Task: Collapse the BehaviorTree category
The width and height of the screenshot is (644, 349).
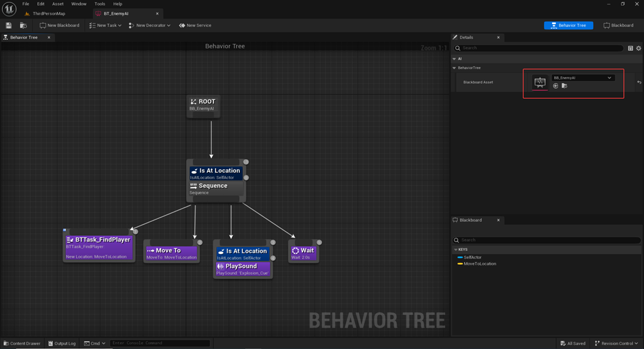Action: tap(454, 68)
